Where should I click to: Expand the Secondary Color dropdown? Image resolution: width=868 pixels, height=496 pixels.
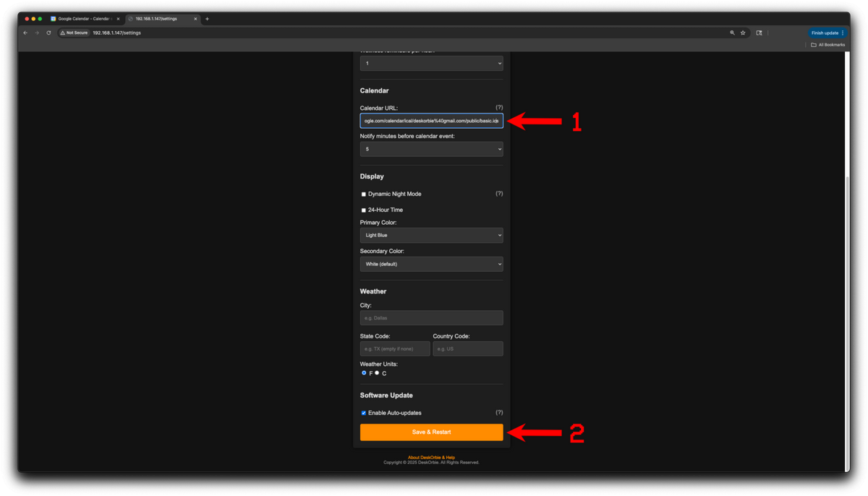pyautogui.click(x=431, y=265)
